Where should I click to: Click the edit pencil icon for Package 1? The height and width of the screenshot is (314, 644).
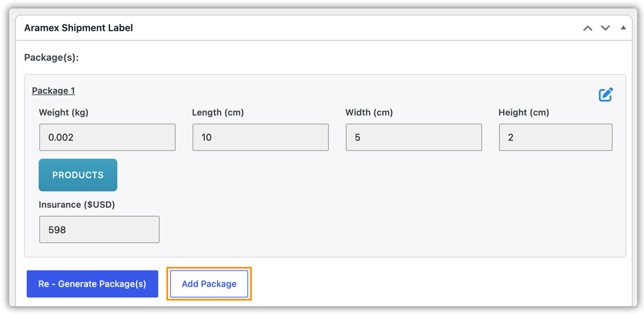point(606,95)
